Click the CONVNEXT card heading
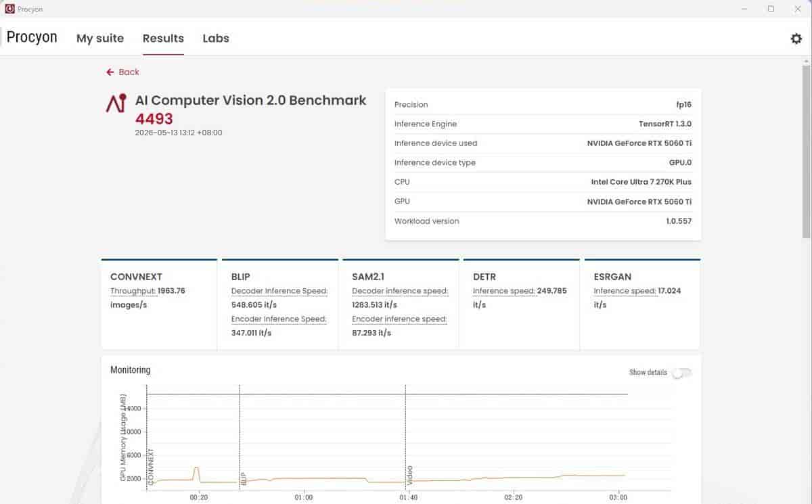 point(136,277)
